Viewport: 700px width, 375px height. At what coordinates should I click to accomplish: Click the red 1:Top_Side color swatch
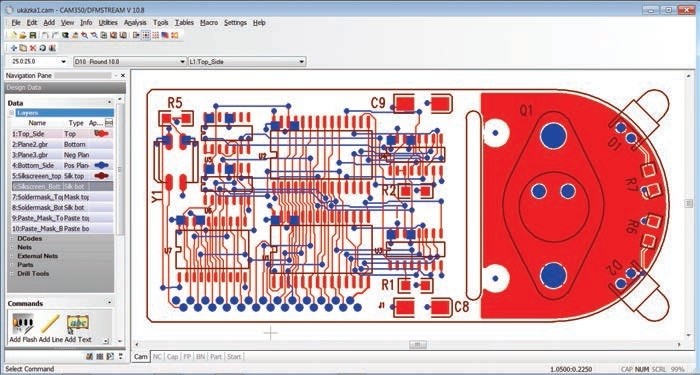pyautogui.click(x=101, y=133)
